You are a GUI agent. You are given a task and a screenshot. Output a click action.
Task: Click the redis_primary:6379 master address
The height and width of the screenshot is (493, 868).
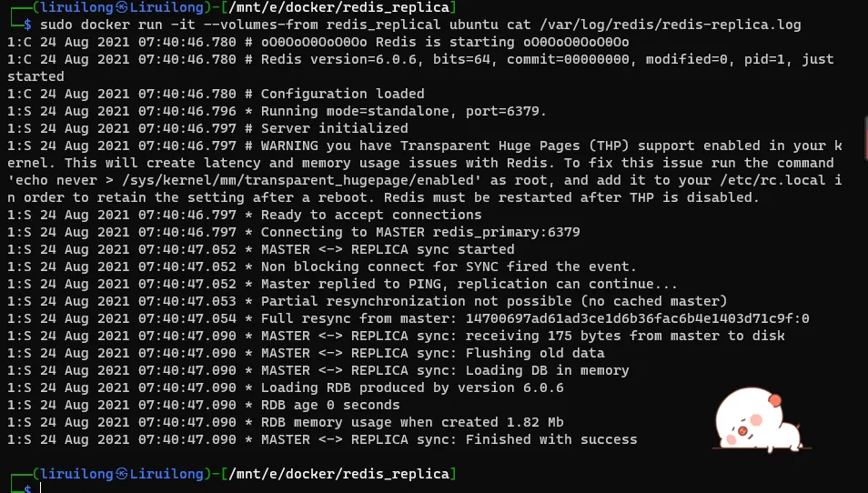505,232
